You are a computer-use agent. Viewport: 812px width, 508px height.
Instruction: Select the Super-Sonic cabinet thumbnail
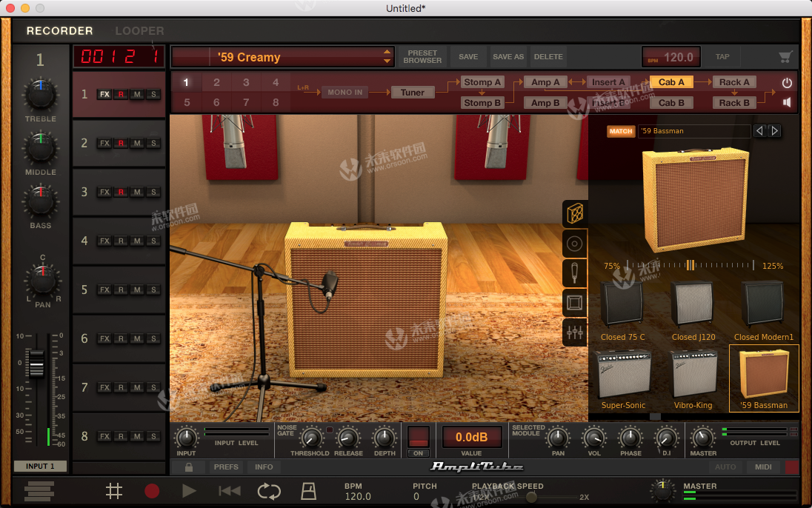624,380
